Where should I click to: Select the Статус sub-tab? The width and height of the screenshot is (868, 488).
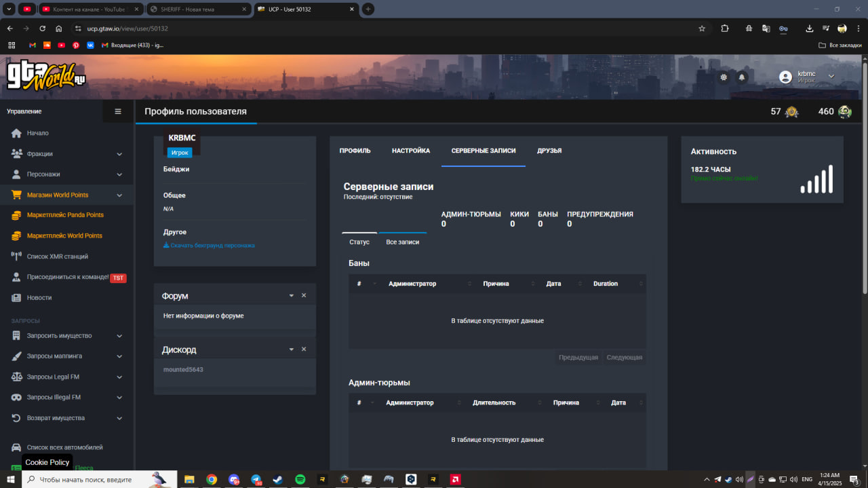(359, 242)
